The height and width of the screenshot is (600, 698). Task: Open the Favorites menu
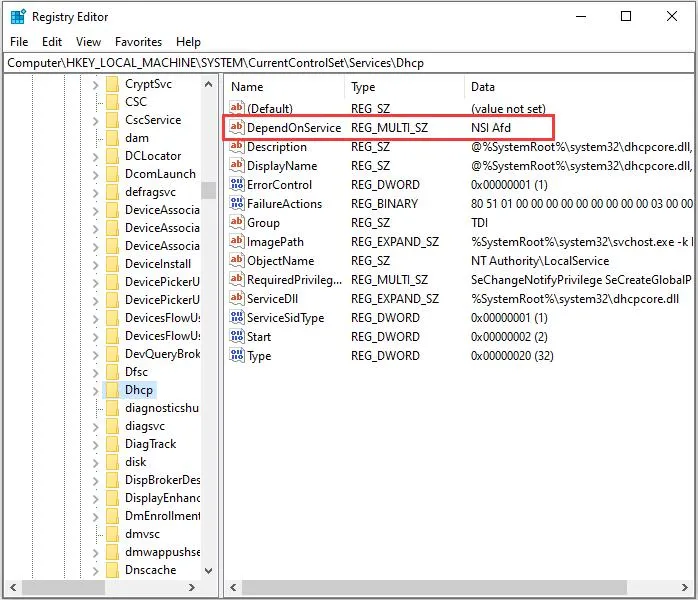(138, 42)
